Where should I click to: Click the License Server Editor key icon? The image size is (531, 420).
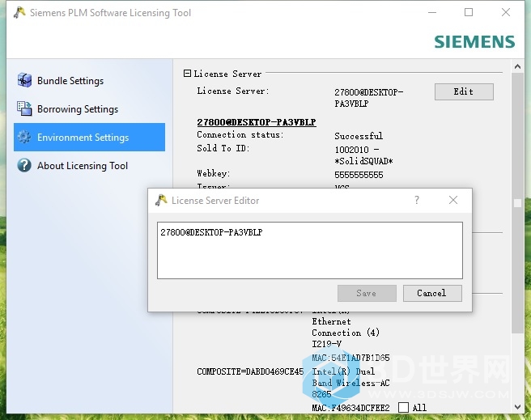pyautogui.click(x=161, y=201)
